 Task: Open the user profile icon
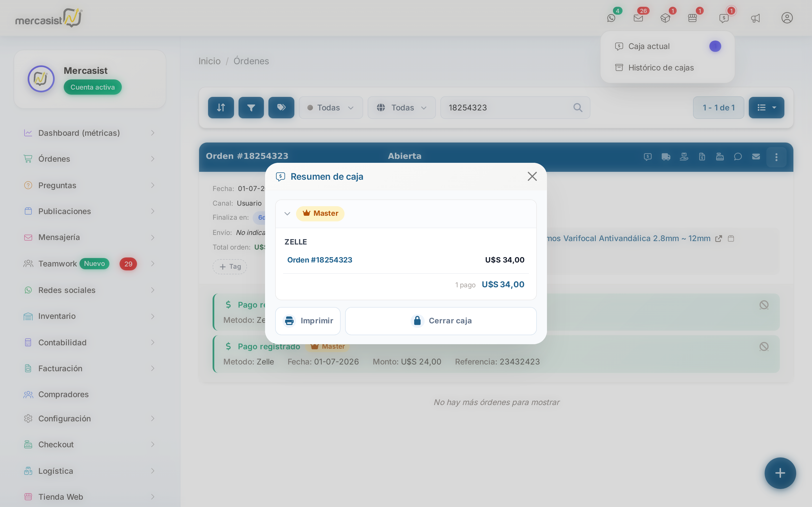pos(787,18)
